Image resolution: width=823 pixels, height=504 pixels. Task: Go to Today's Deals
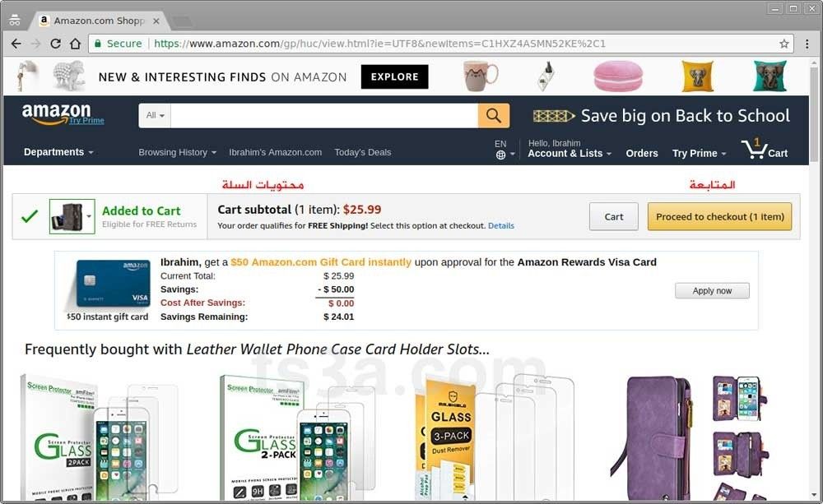point(363,152)
